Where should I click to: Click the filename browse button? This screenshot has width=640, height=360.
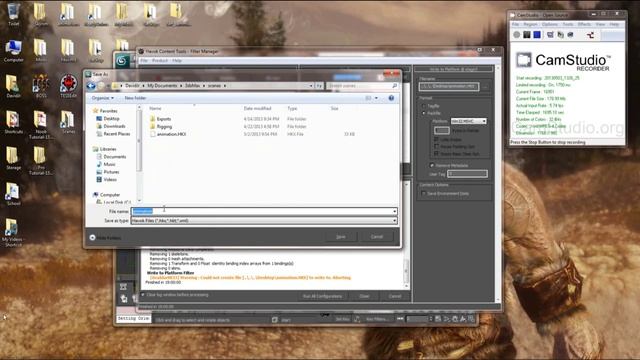pos(485,87)
